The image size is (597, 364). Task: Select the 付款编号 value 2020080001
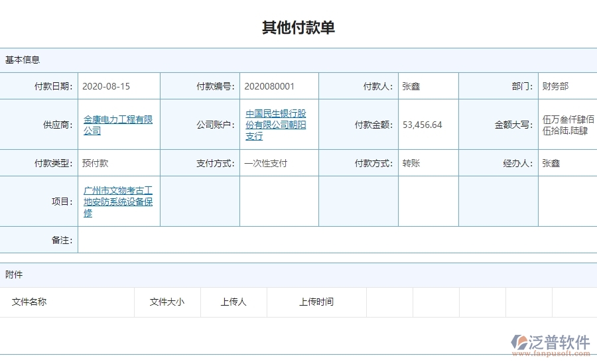click(x=269, y=86)
